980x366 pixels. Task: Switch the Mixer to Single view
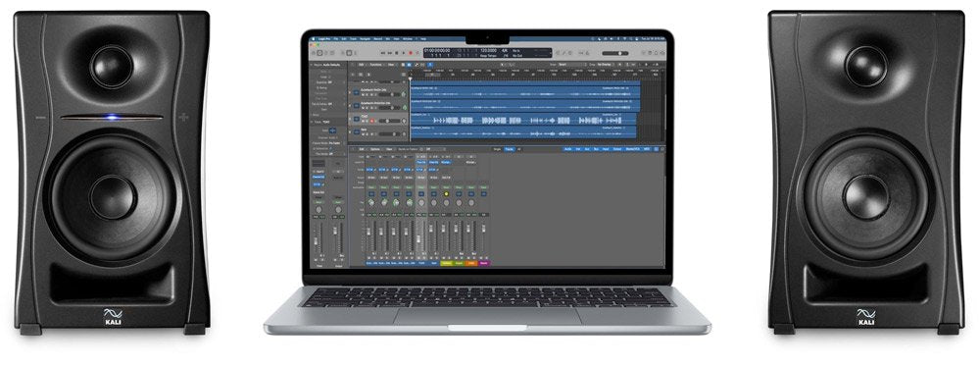tap(497, 149)
